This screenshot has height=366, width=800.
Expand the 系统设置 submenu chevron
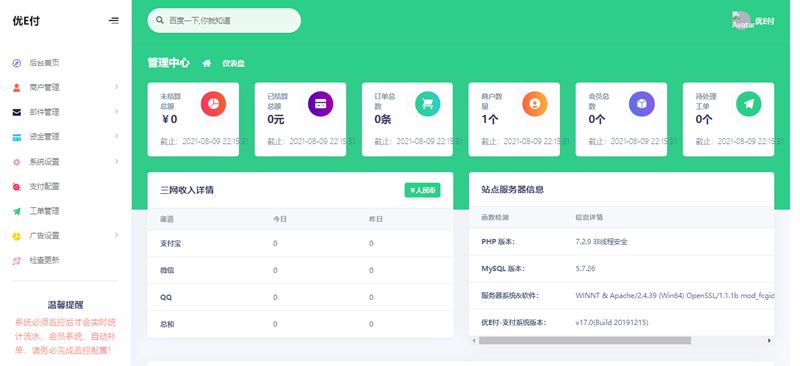click(116, 161)
